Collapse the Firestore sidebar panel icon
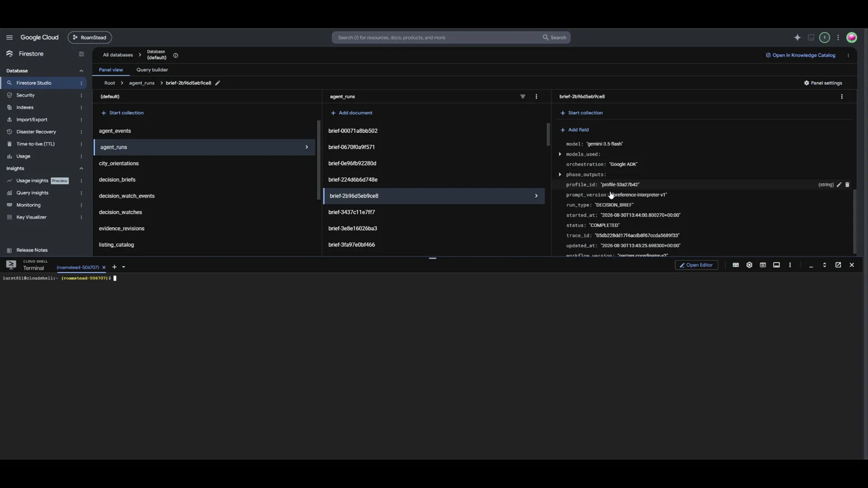 (x=81, y=54)
